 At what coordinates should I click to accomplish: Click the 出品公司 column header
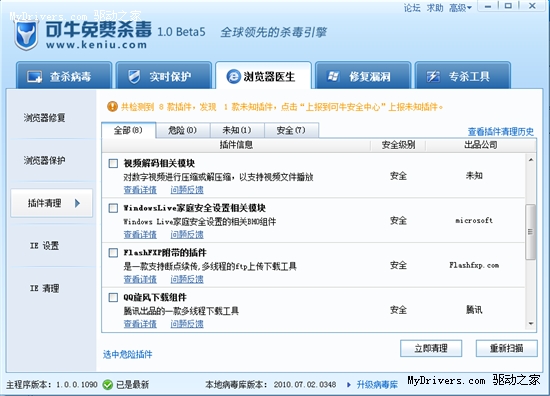(481, 145)
